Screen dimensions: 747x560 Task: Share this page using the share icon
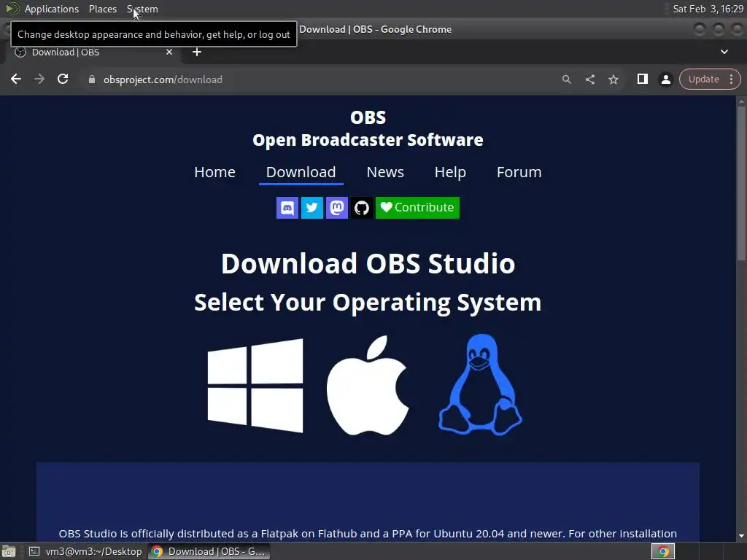(x=589, y=79)
